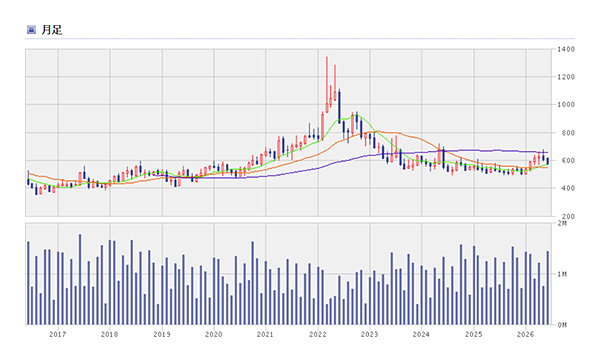Click the last volume bar on the right
The height and width of the screenshot is (362, 600).
click(x=548, y=288)
